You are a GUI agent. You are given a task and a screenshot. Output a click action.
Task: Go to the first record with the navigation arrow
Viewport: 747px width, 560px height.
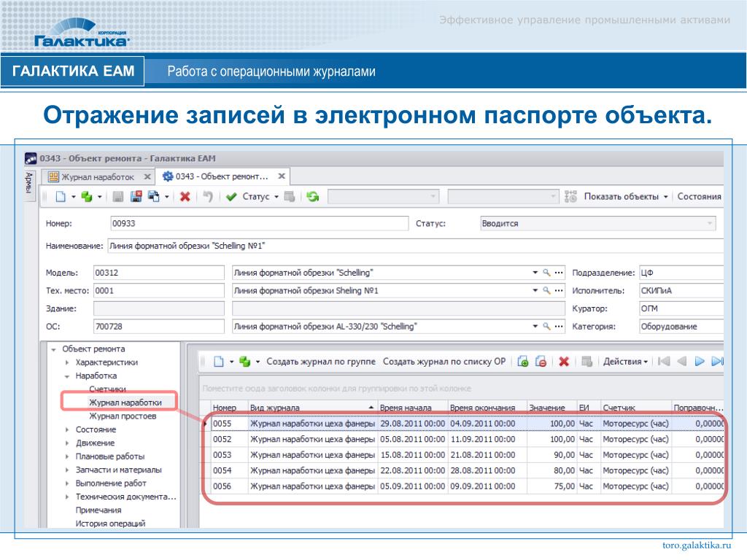[664, 362]
